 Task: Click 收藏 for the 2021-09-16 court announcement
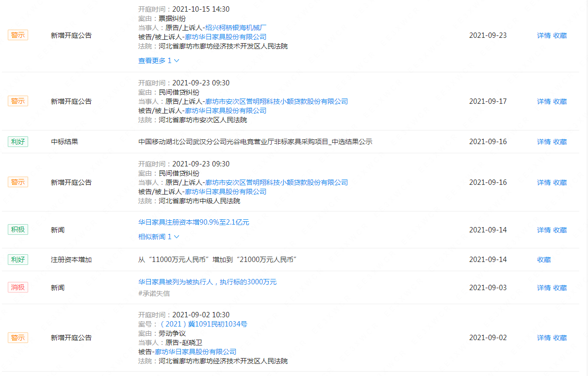point(560,182)
